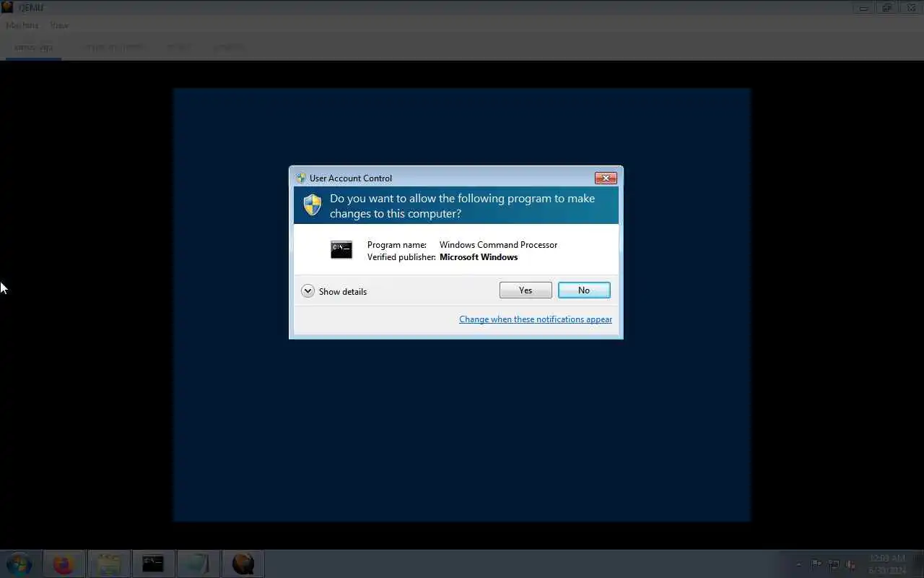Viewport: 924px width, 578px height.
Task: Click the volume speaker tray icon
Action: coord(851,564)
